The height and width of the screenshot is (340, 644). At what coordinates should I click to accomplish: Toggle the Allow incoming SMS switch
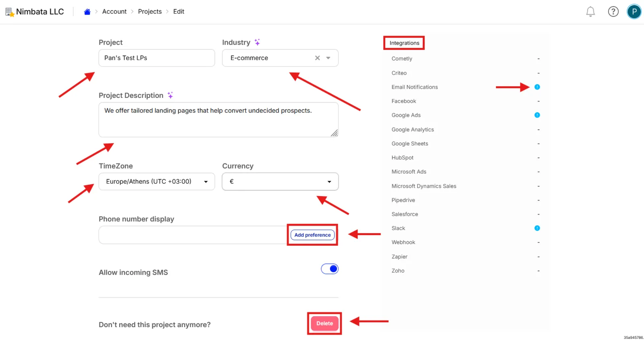tap(330, 269)
